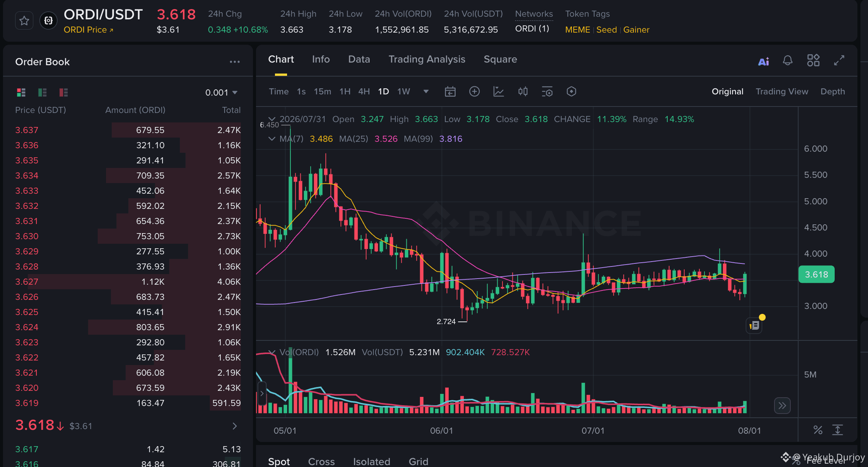Click the MA(99) 3.816 indicator value
The width and height of the screenshot is (868, 467).
tap(451, 139)
